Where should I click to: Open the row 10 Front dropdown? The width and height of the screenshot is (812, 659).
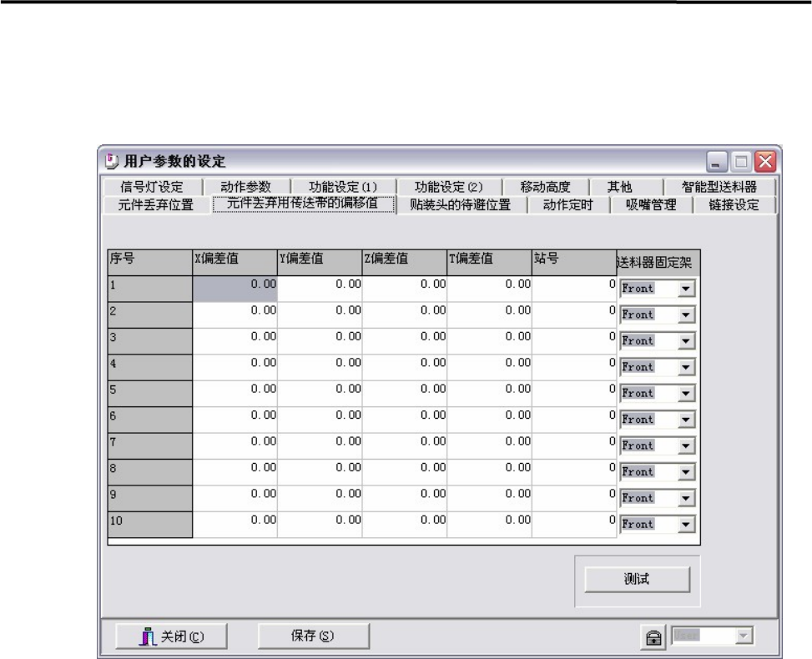686,525
